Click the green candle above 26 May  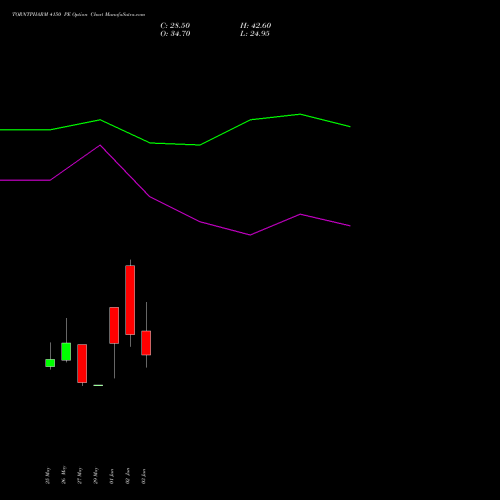tap(66, 352)
